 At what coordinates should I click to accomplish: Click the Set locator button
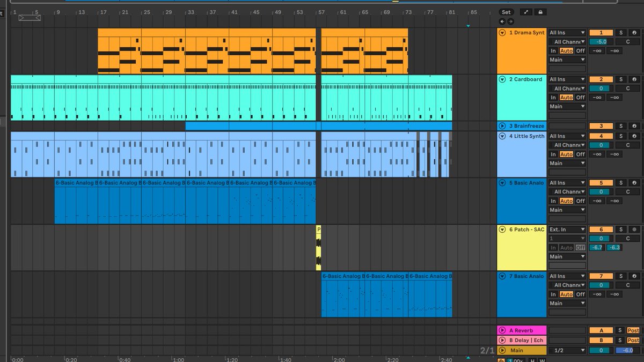[x=506, y=12]
